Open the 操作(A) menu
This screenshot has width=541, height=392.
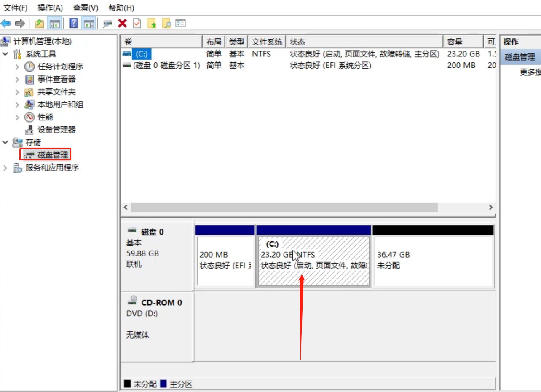[x=50, y=8]
